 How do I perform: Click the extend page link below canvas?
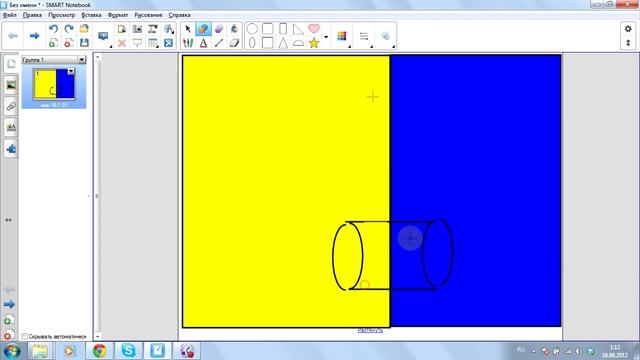[x=370, y=330]
